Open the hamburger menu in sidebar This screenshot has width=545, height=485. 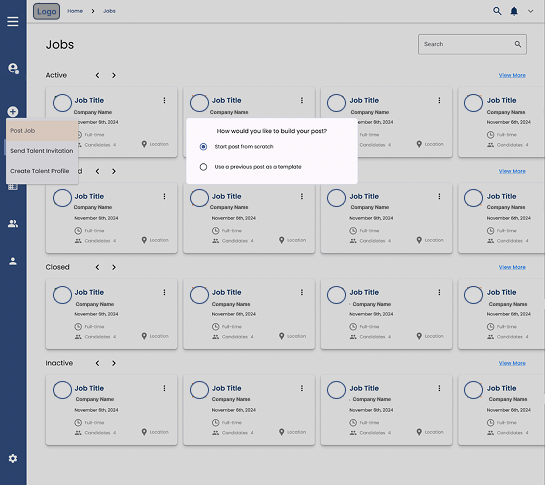(13, 22)
